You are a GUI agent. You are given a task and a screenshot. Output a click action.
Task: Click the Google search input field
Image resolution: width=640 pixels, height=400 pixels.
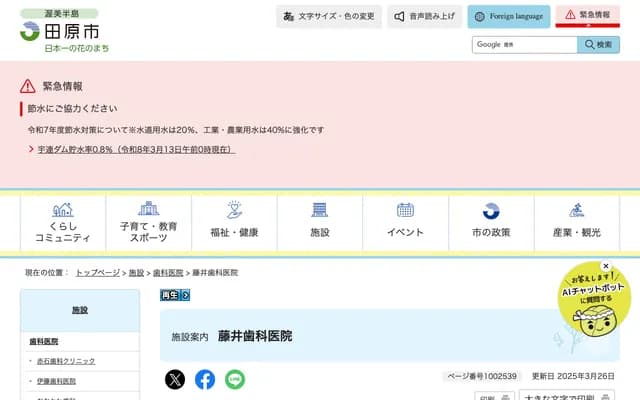tap(524, 44)
